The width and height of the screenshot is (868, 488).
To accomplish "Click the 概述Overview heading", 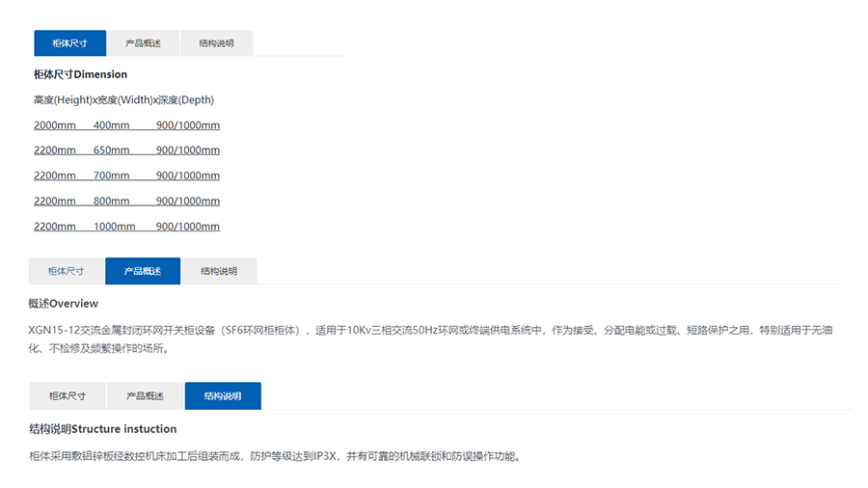I will click(63, 304).
